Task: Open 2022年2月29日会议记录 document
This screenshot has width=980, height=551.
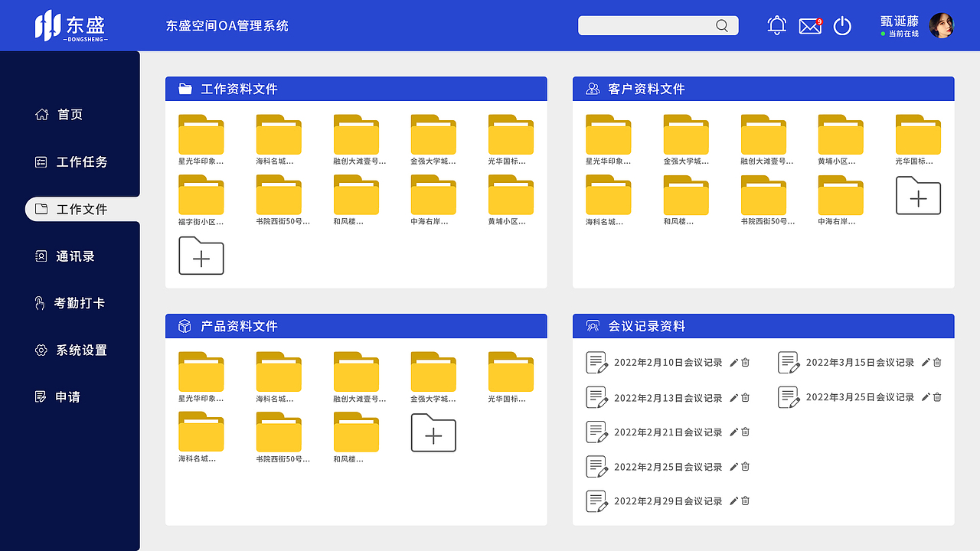Action: click(x=655, y=501)
